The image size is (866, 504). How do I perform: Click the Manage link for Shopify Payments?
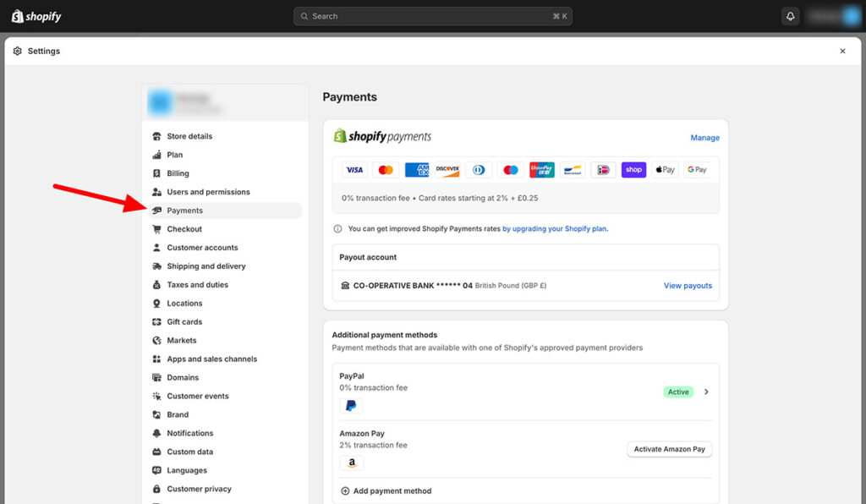click(x=704, y=138)
